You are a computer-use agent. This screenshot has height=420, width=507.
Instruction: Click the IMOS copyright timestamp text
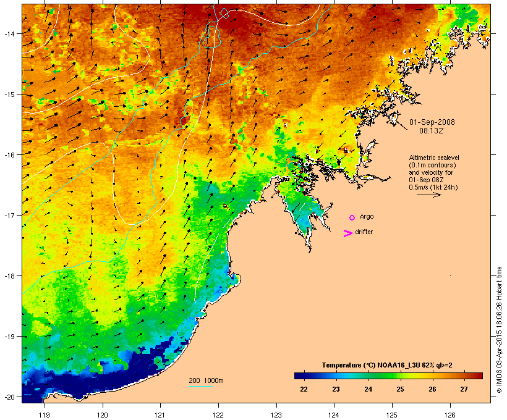point(499,330)
